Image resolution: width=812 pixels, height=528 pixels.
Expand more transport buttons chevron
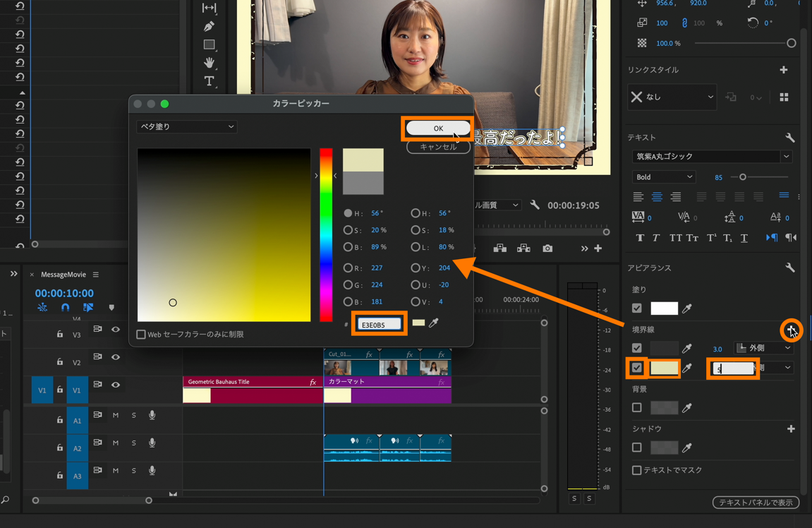[585, 248]
